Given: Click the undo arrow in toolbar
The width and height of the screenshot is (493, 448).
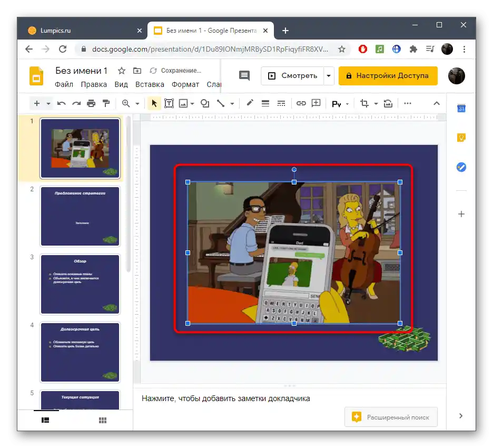Looking at the screenshot, I should point(62,104).
